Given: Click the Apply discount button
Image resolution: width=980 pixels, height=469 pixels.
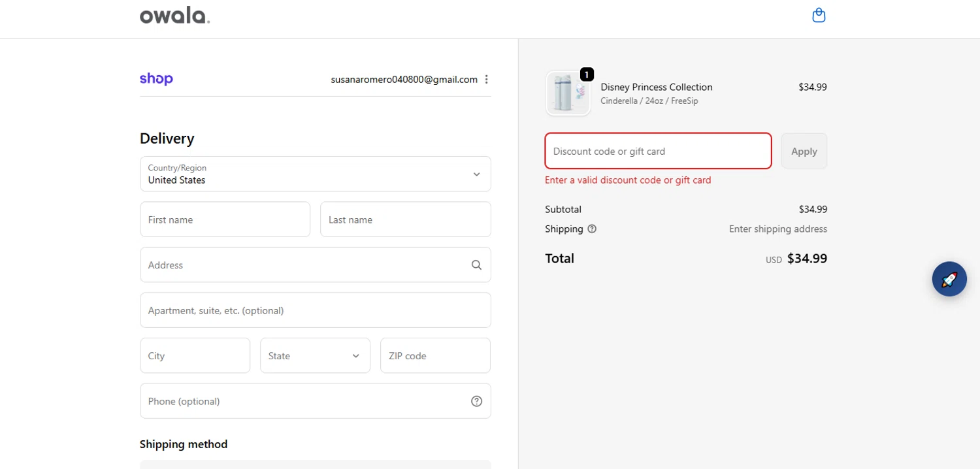Looking at the screenshot, I should coord(804,151).
